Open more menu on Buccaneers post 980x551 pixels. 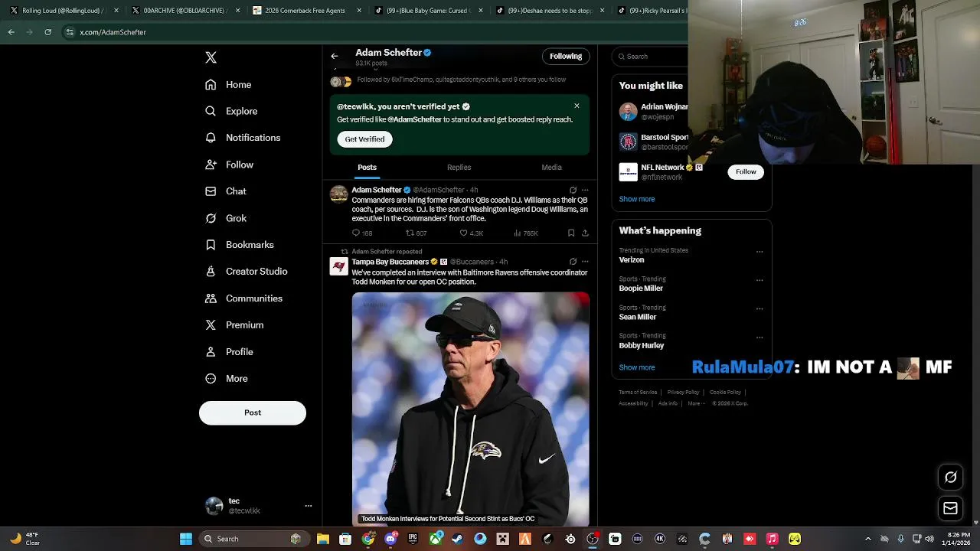tap(585, 262)
